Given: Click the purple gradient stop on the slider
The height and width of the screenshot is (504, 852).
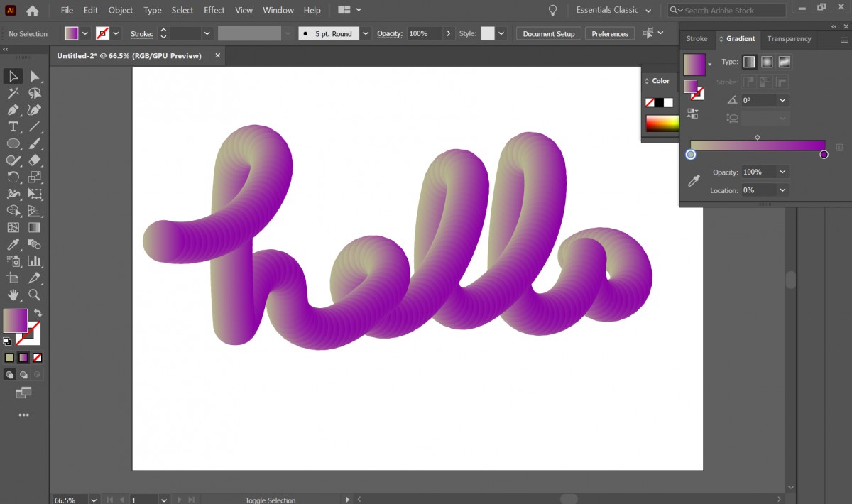Looking at the screenshot, I should pyautogui.click(x=824, y=154).
